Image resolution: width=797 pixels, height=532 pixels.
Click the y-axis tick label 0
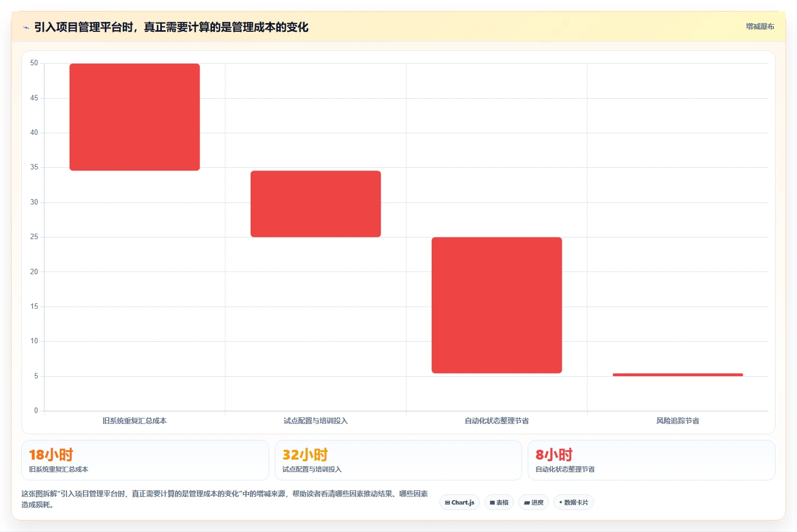coord(36,411)
